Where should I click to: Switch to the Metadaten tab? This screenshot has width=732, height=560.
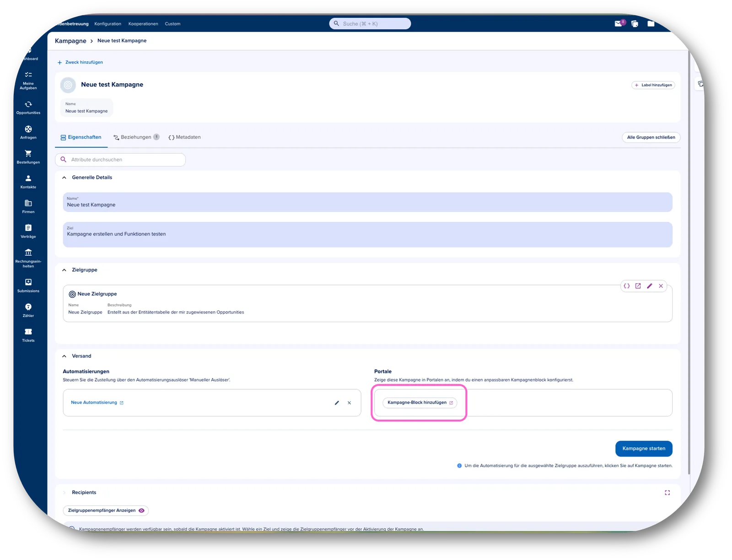coord(185,137)
